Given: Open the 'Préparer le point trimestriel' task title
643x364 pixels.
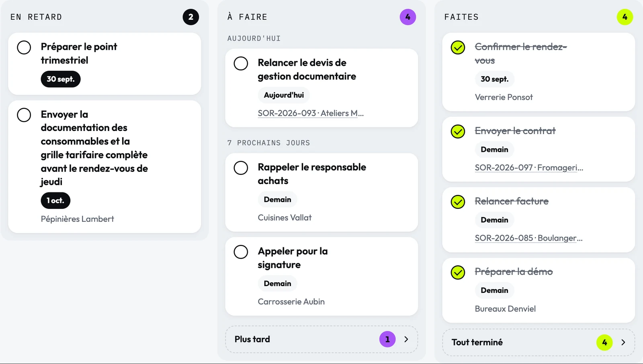Looking at the screenshot, I should pyautogui.click(x=79, y=53).
